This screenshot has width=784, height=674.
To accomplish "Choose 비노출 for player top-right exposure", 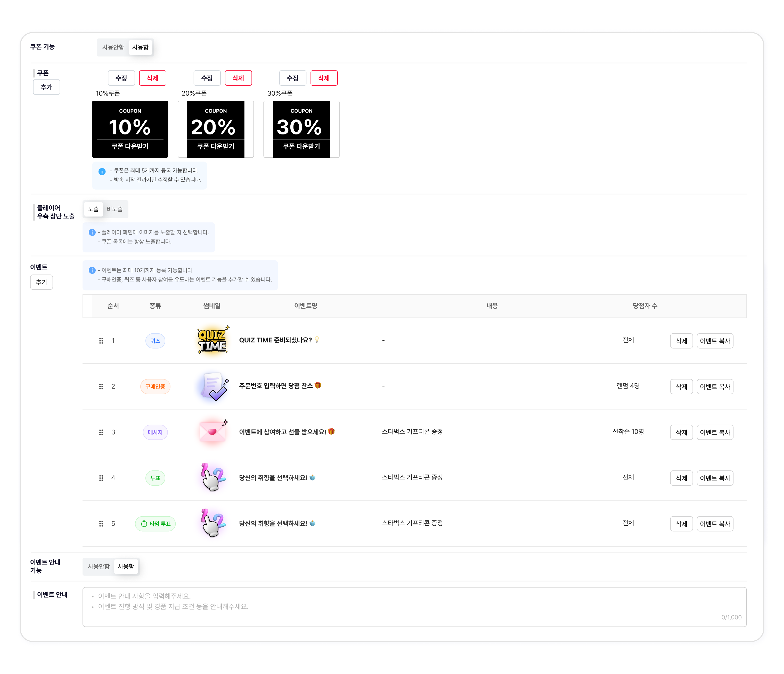I will (115, 209).
